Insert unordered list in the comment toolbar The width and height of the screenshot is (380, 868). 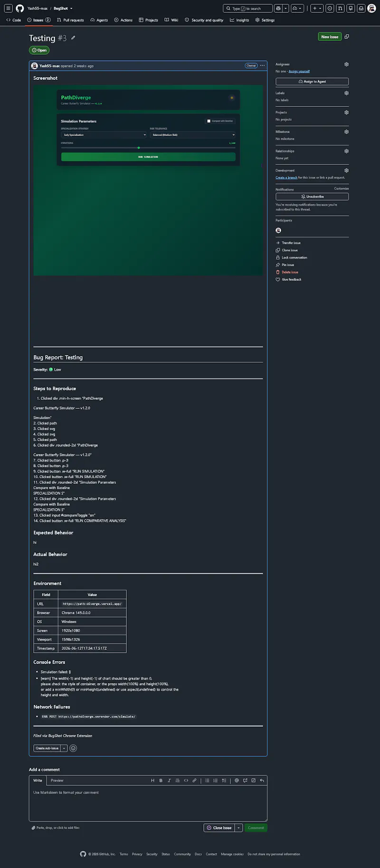click(x=207, y=781)
